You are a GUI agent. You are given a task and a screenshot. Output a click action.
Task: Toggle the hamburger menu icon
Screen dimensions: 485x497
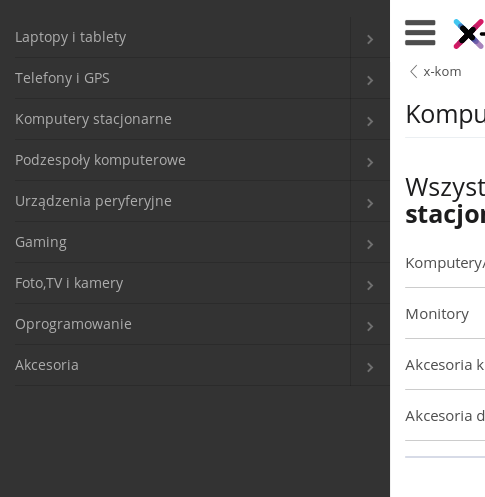(x=420, y=33)
